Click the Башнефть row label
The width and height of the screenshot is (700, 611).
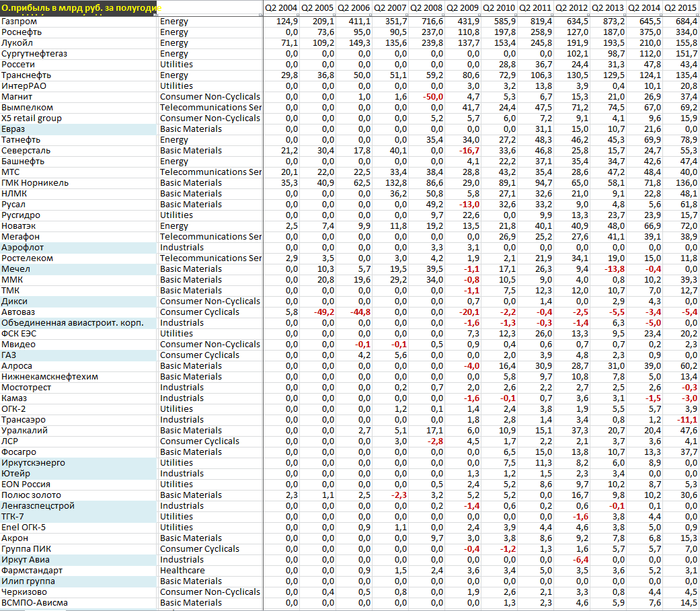pyautogui.click(x=79, y=161)
